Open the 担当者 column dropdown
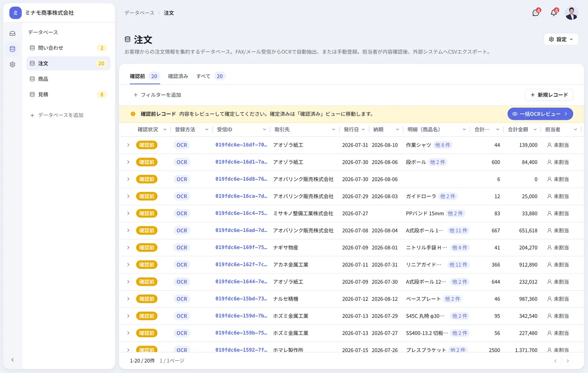 pyautogui.click(x=575, y=130)
